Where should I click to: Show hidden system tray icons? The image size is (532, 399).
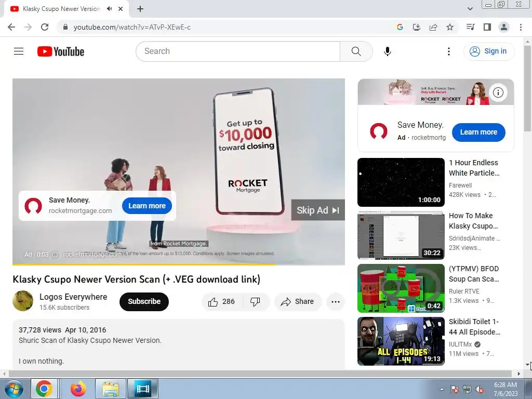pyautogui.click(x=442, y=389)
